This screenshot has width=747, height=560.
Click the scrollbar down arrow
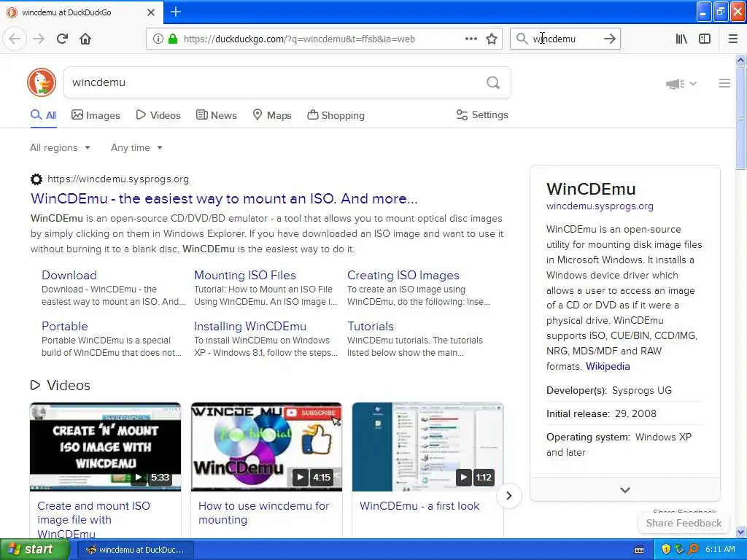pyautogui.click(x=740, y=532)
